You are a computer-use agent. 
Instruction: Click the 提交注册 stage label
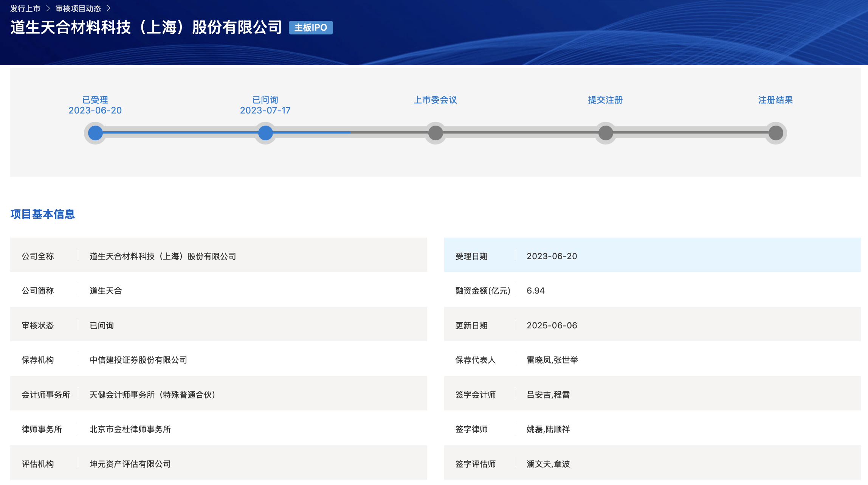pyautogui.click(x=605, y=100)
